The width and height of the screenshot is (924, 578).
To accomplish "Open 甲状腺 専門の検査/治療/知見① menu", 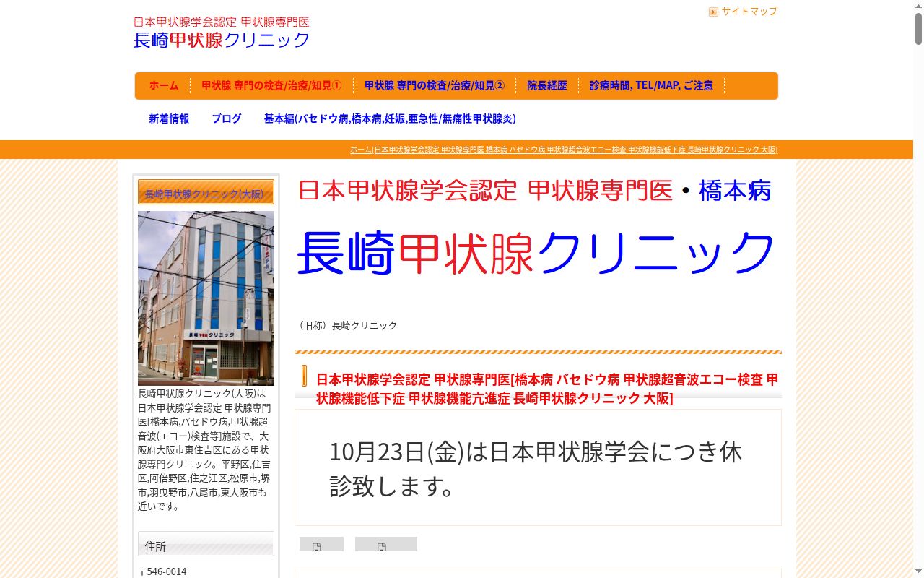I will pos(271,85).
